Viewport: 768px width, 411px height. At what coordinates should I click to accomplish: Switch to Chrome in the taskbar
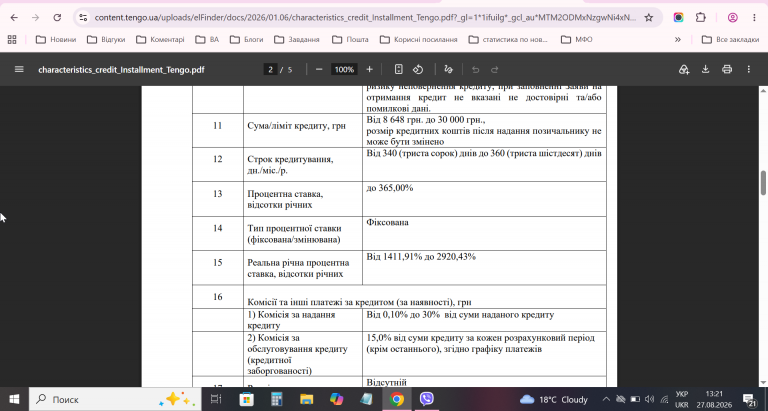point(397,399)
